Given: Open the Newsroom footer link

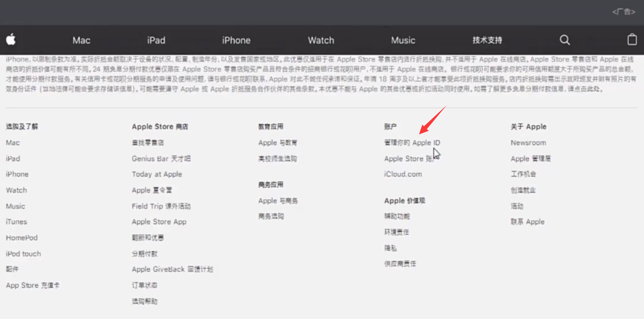Looking at the screenshot, I should pos(528,142).
